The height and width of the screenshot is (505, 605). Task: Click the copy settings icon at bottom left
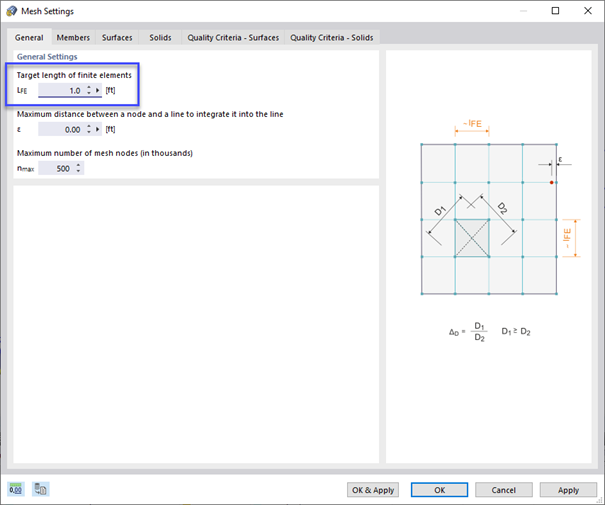click(40, 489)
